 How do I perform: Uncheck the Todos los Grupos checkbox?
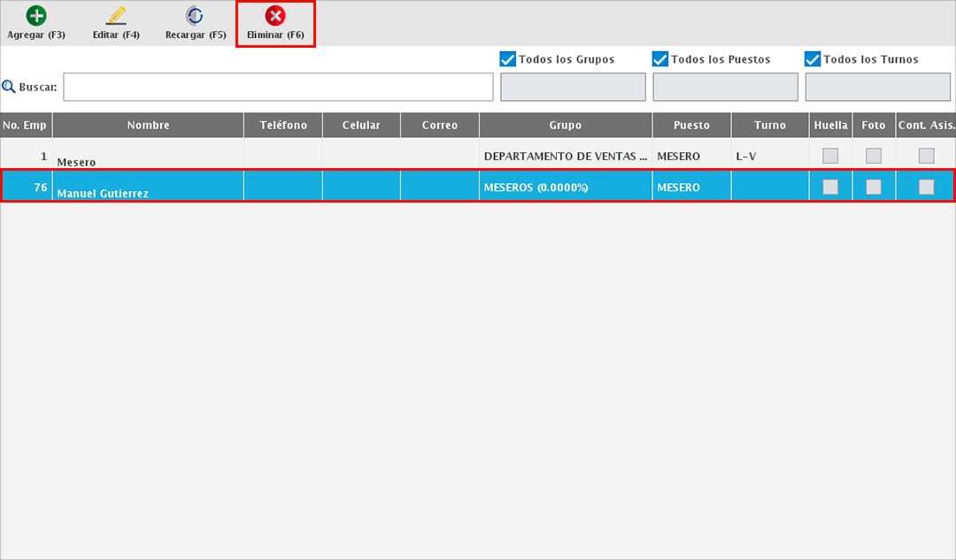coord(508,59)
